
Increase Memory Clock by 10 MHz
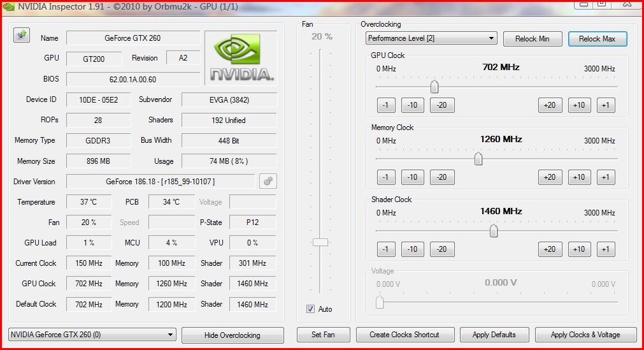[x=579, y=177]
